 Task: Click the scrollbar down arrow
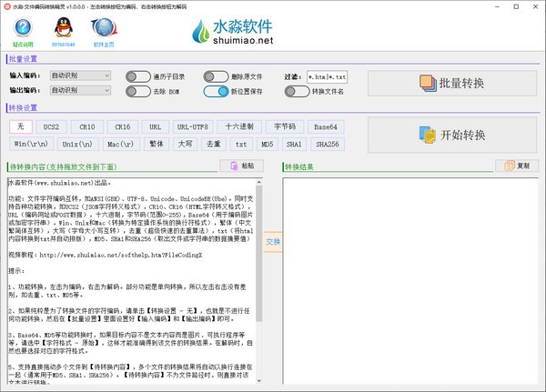coord(259,381)
